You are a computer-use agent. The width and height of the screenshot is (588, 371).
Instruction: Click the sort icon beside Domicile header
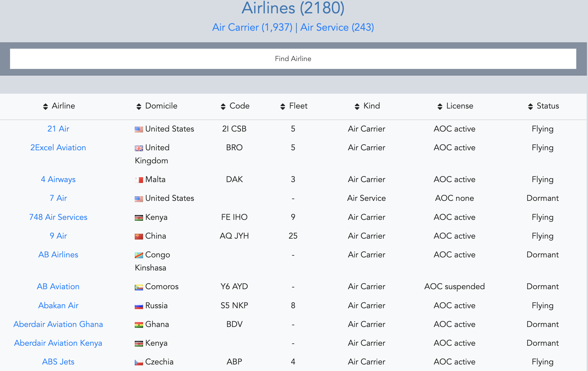[x=139, y=106]
